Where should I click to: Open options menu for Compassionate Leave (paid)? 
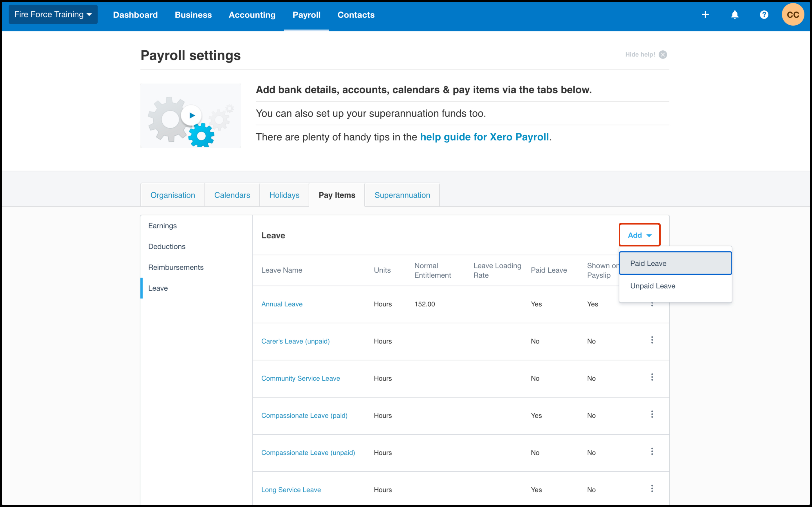pos(652,414)
